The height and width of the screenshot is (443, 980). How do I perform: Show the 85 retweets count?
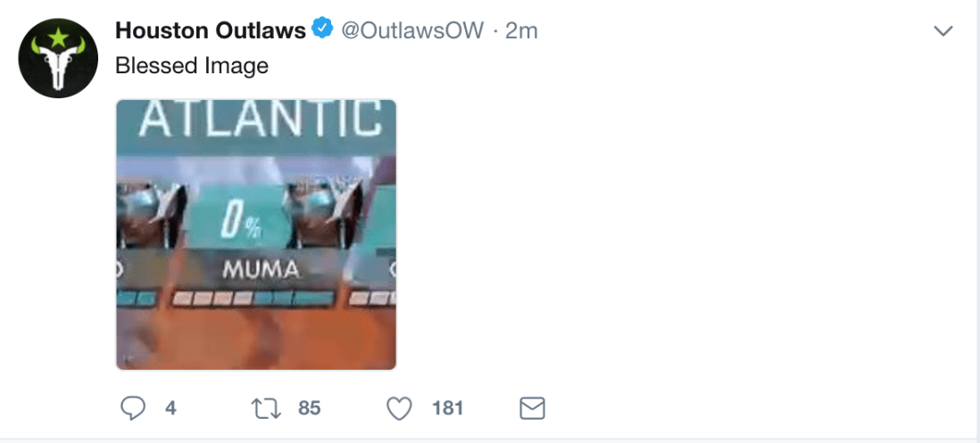pyautogui.click(x=310, y=408)
